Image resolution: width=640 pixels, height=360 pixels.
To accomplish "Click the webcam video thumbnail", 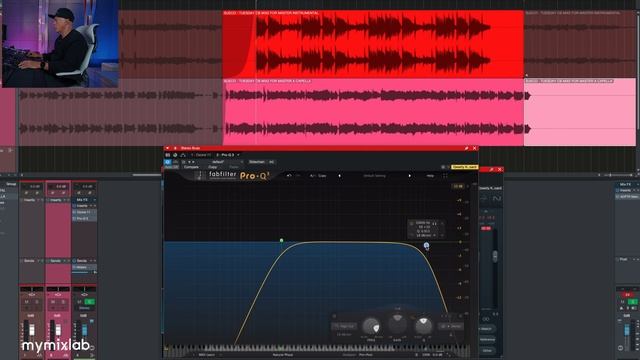I will click(x=60, y=44).
